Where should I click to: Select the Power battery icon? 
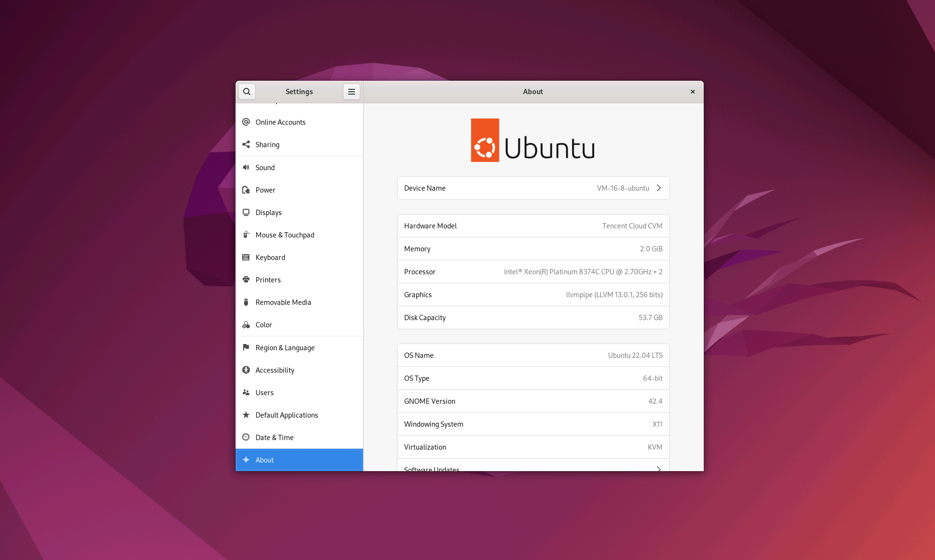point(246,190)
